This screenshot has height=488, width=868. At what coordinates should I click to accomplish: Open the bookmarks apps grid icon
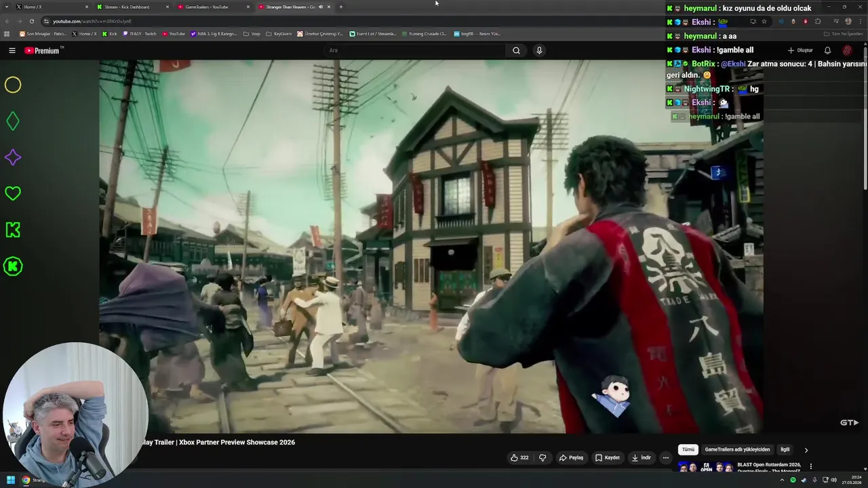click(x=7, y=34)
